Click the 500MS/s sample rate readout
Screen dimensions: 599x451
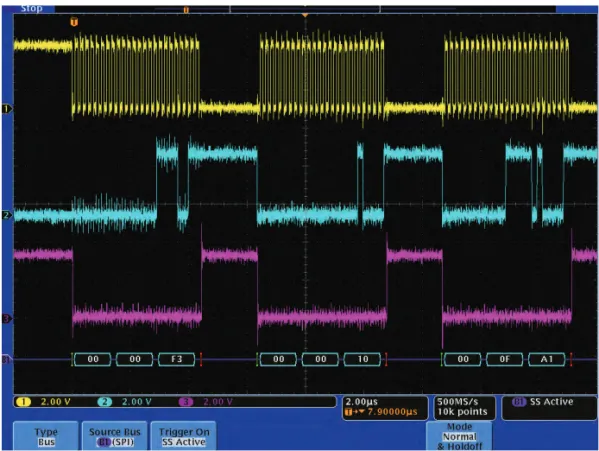tap(458, 402)
